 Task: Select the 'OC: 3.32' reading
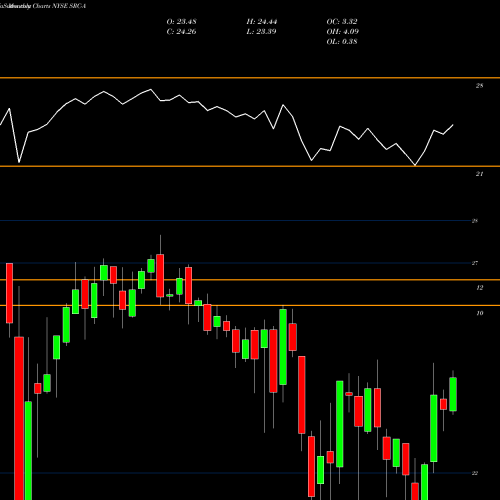(342, 22)
